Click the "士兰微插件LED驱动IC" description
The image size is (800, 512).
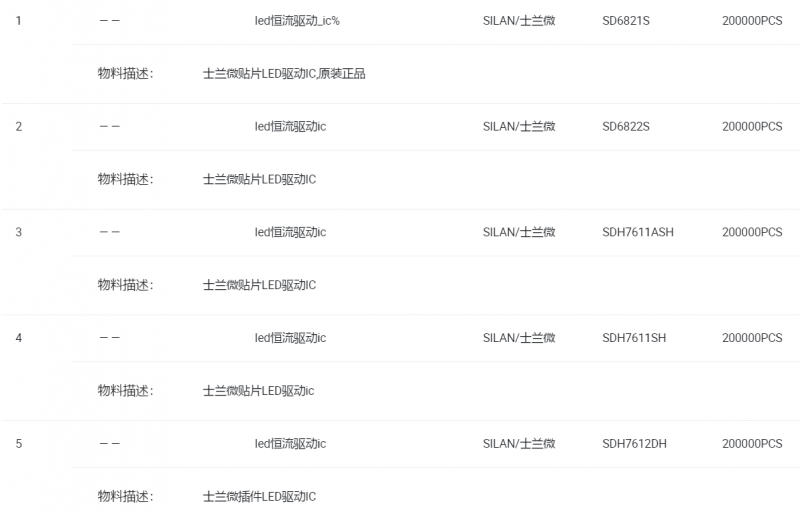[x=259, y=497]
